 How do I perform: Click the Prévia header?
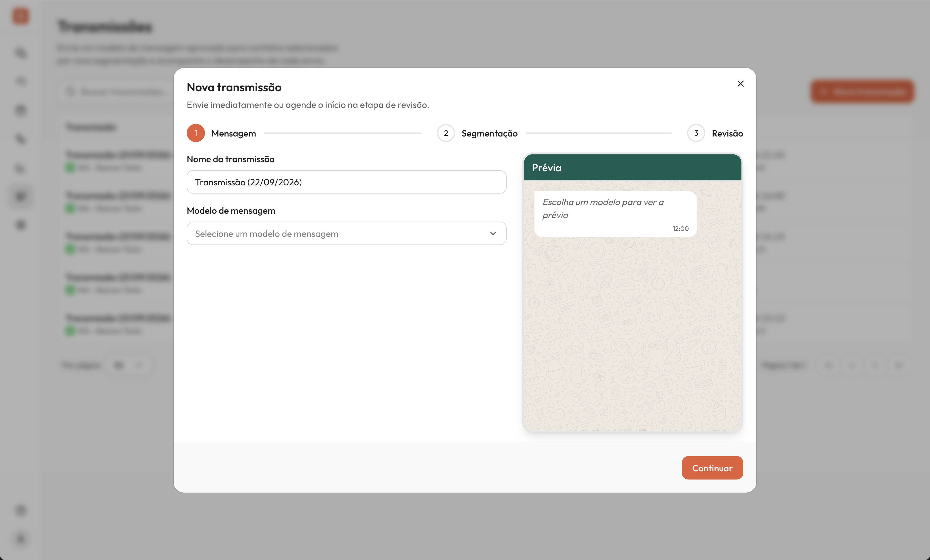[x=632, y=167]
